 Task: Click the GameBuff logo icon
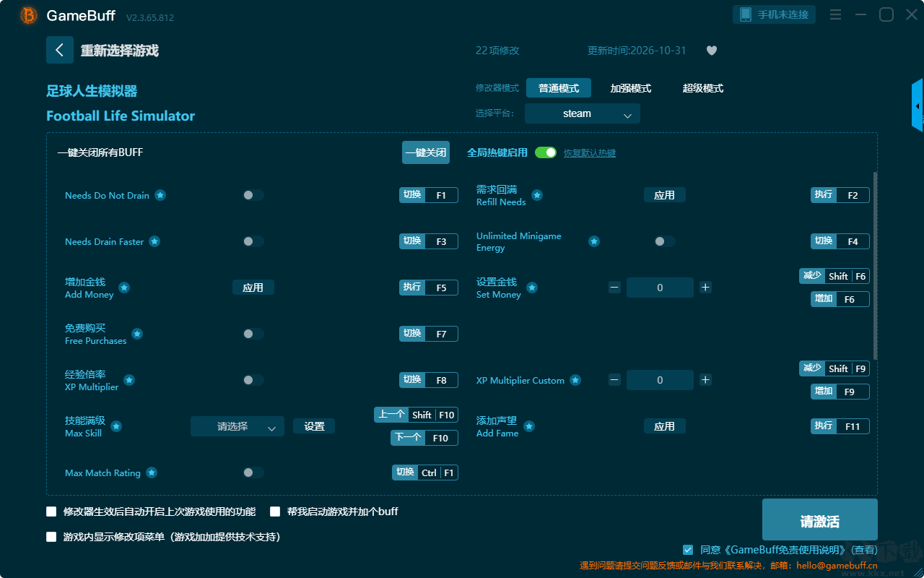click(29, 15)
